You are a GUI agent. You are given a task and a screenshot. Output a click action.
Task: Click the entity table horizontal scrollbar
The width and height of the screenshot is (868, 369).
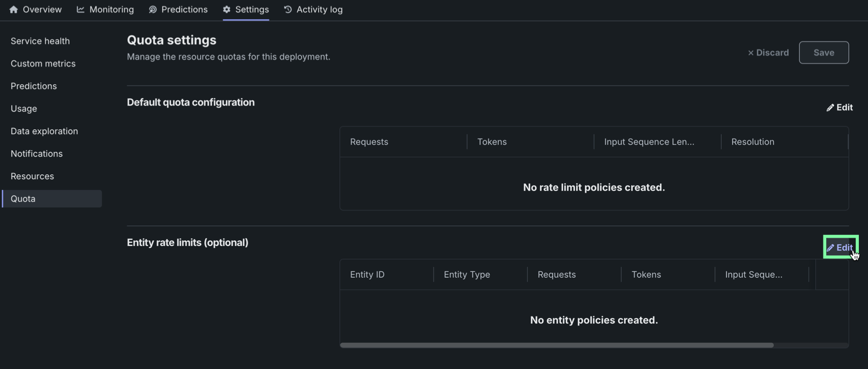pos(556,345)
